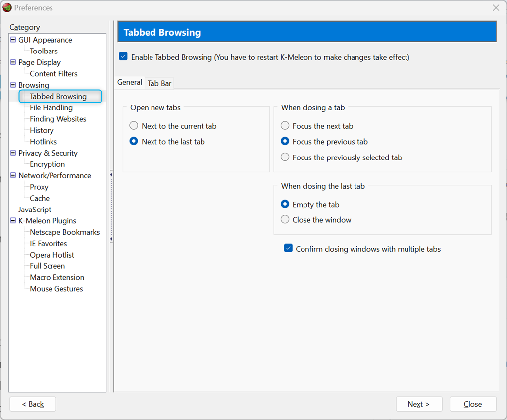Select Netscape Bookmarks plugin entry
The image size is (507, 420).
tap(65, 232)
